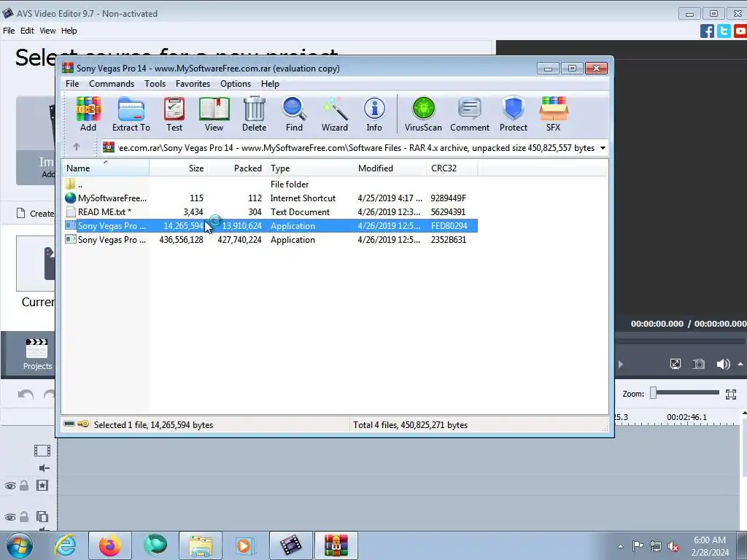Expand the AVS volume slider arrow
Image resolution: width=747 pixels, height=560 pixels.
(740, 365)
